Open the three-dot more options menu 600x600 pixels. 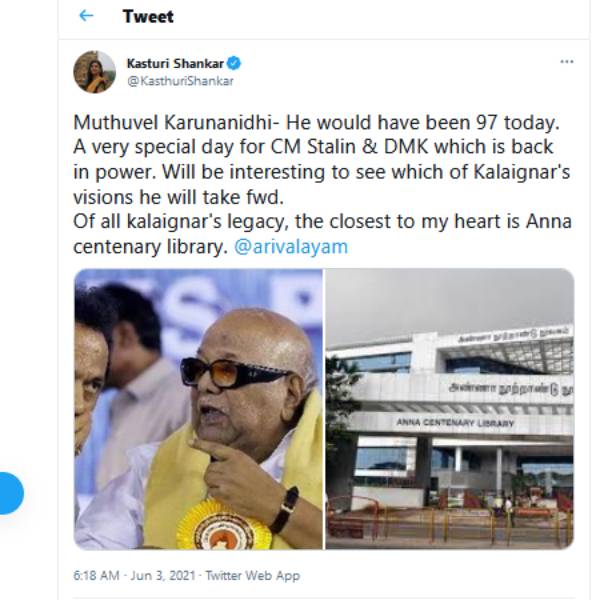pos(567,62)
